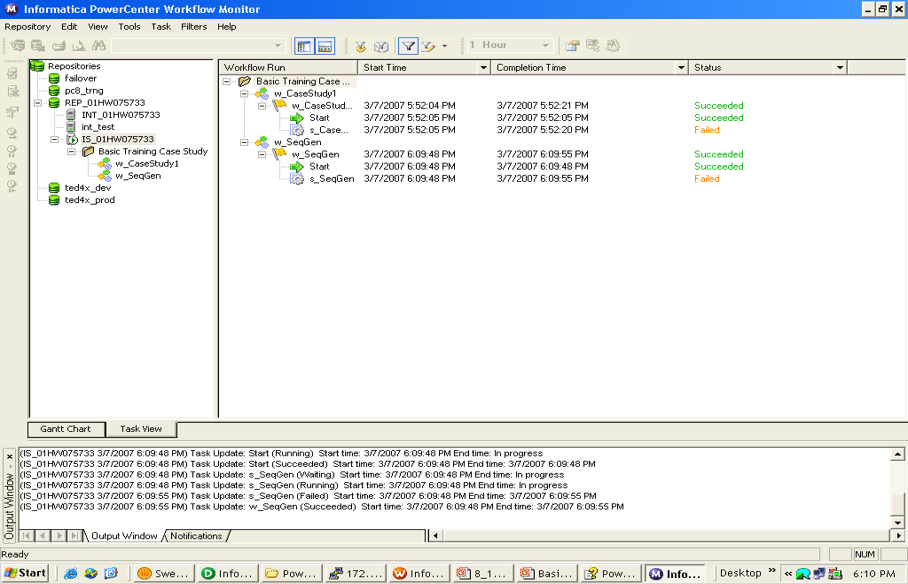Open the Find toolbar icon
The image size is (908, 584).
coord(99,45)
